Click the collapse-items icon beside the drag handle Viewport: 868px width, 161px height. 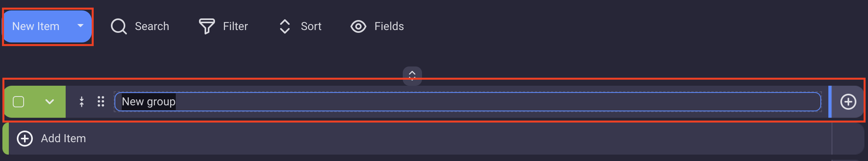tap(82, 102)
